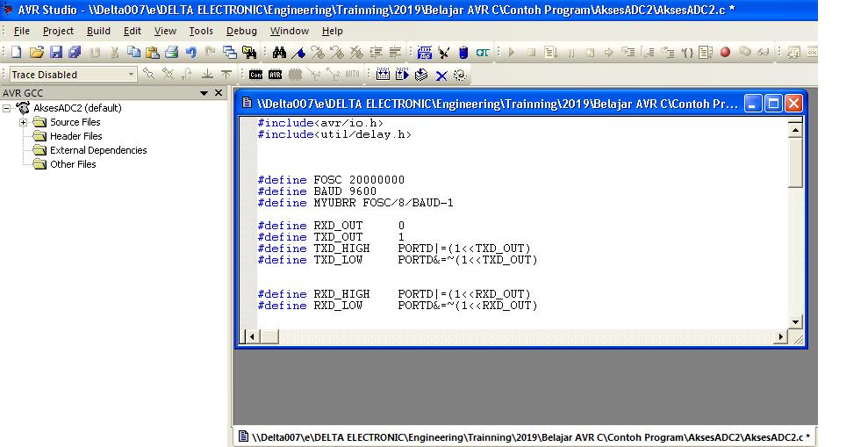Click the Open file folder icon
The height and width of the screenshot is (447, 868).
coord(36,53)
